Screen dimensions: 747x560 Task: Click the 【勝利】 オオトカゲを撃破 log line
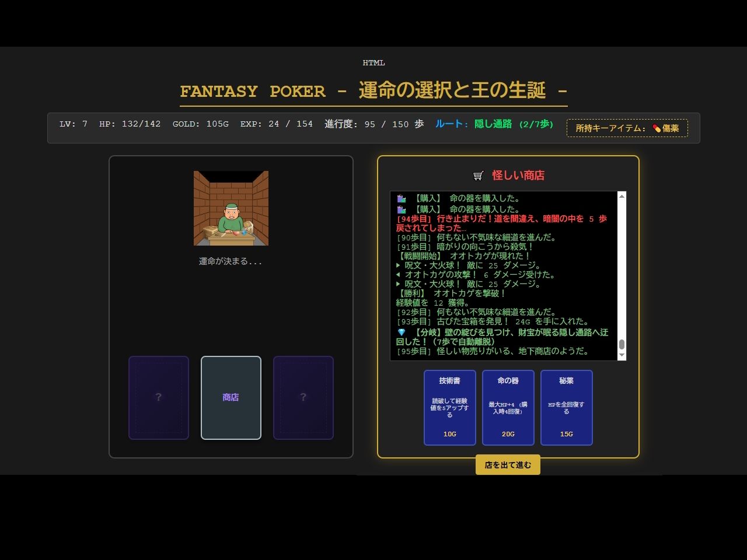pyautogui.click(x=451, y=293)
